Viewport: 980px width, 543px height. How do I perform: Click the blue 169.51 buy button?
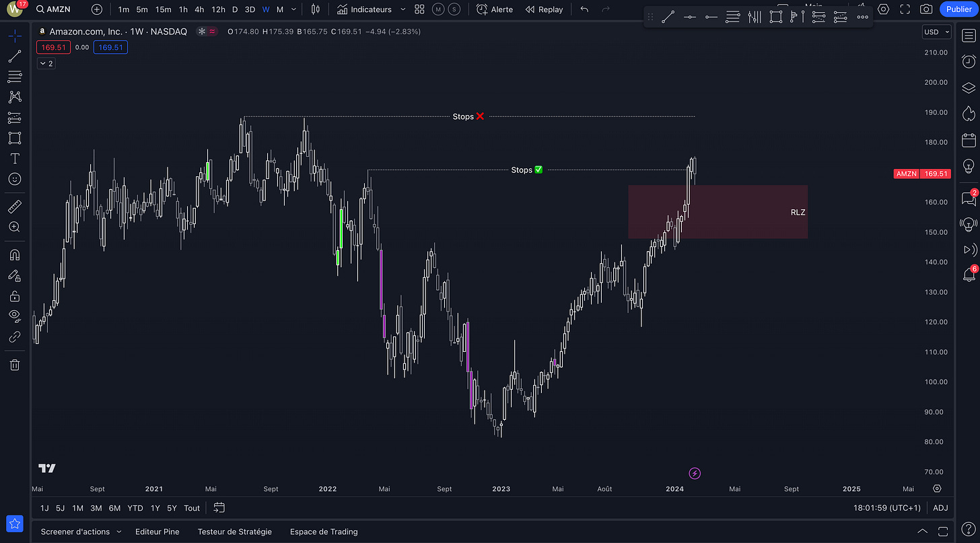(x=110, y=47)
